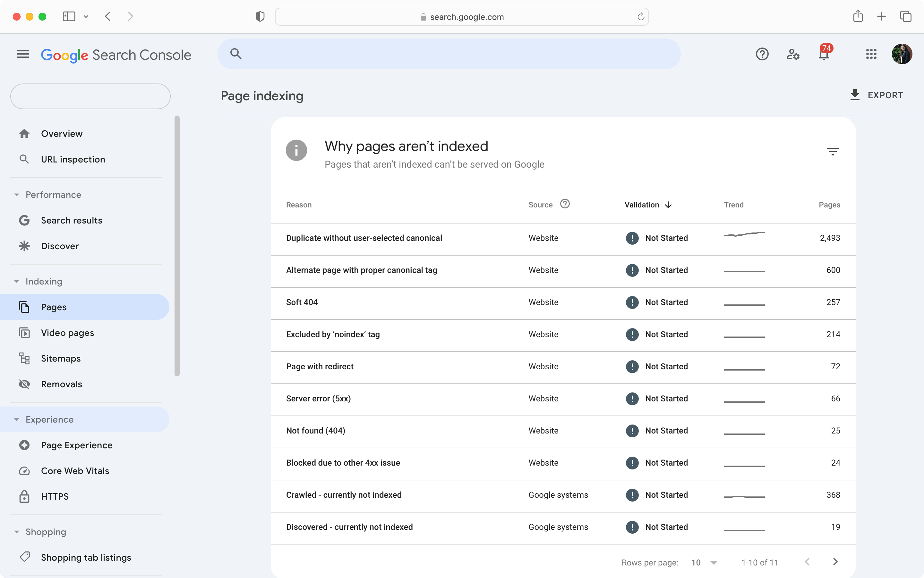
Task: Click the filter rows icon in table card
Action: 832,151
